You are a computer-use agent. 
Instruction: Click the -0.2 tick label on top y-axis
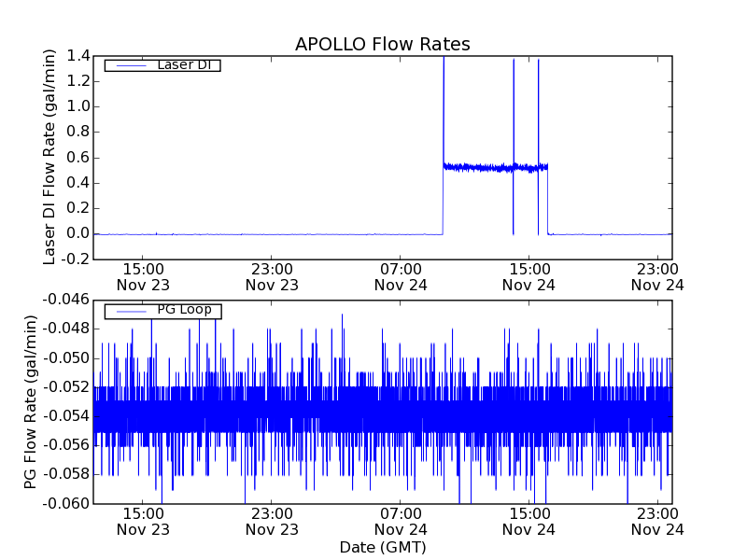(x=75, y=259)
